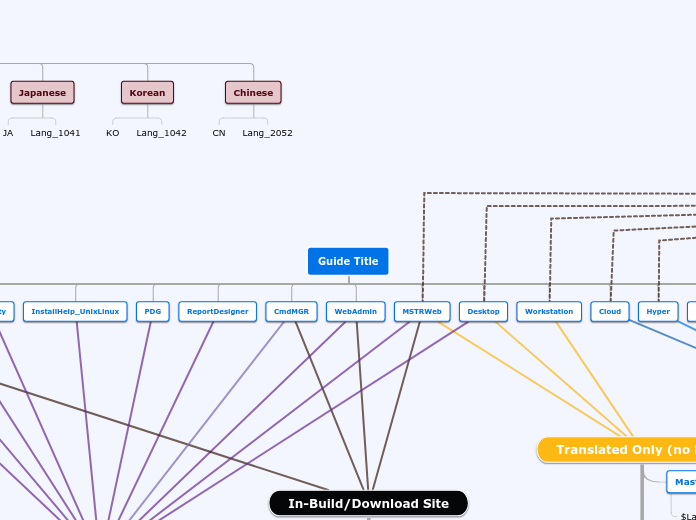Select the Chinese language node
The image size is (696, 520).
(x=253, y=92)
